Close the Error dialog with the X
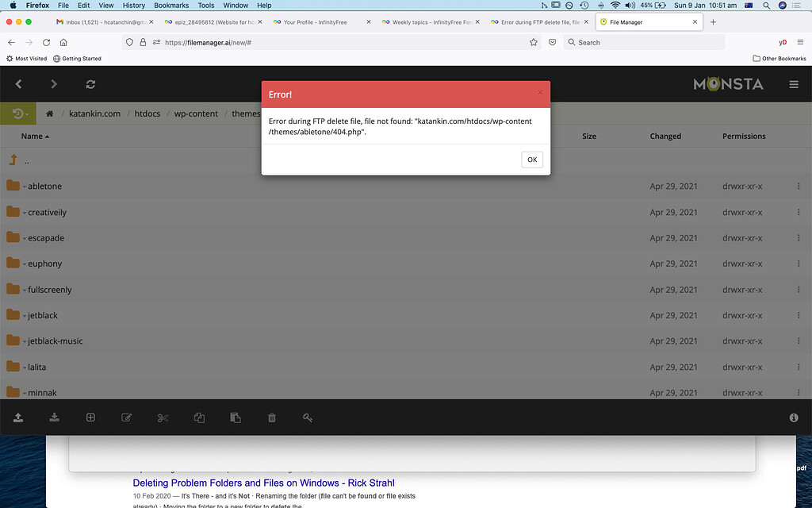The width and height of the screenshot is (812, 508). pyautogui.click(x=540, y=93)
